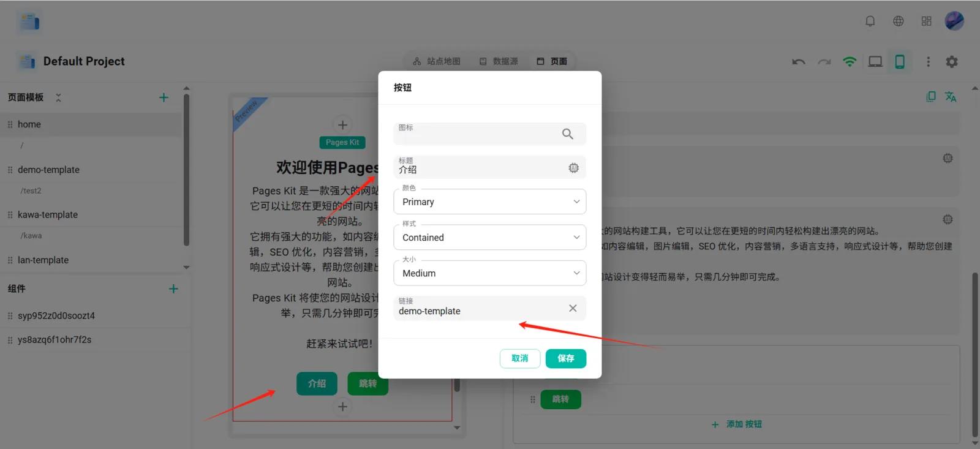Image resolution: width=980 pixels, height=449 pixels.
Task: Select the home page template
Action: (92, 124)
